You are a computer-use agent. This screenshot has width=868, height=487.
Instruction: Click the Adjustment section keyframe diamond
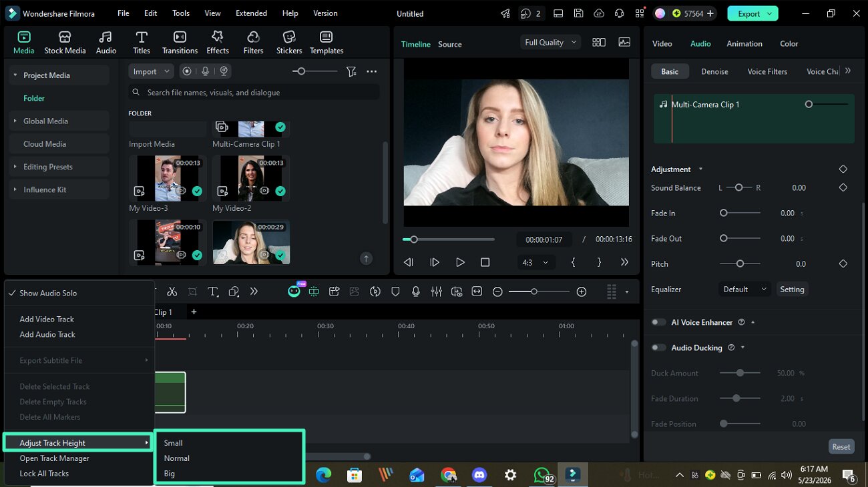(x=843, y=169)
